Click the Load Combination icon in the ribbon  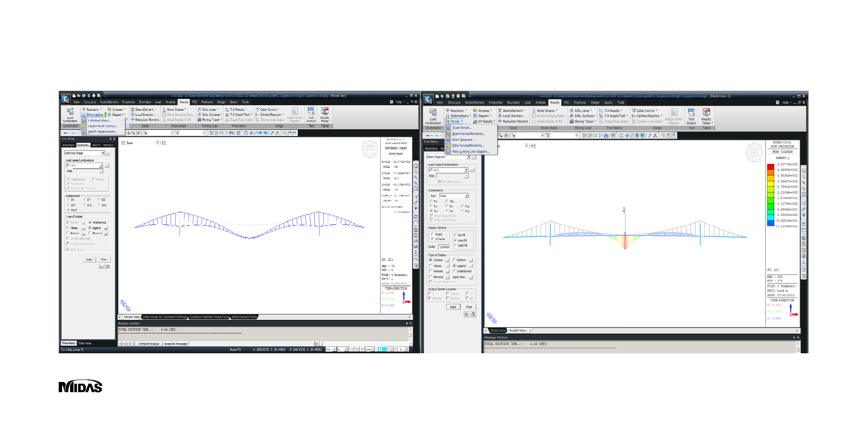click(433, 115)
